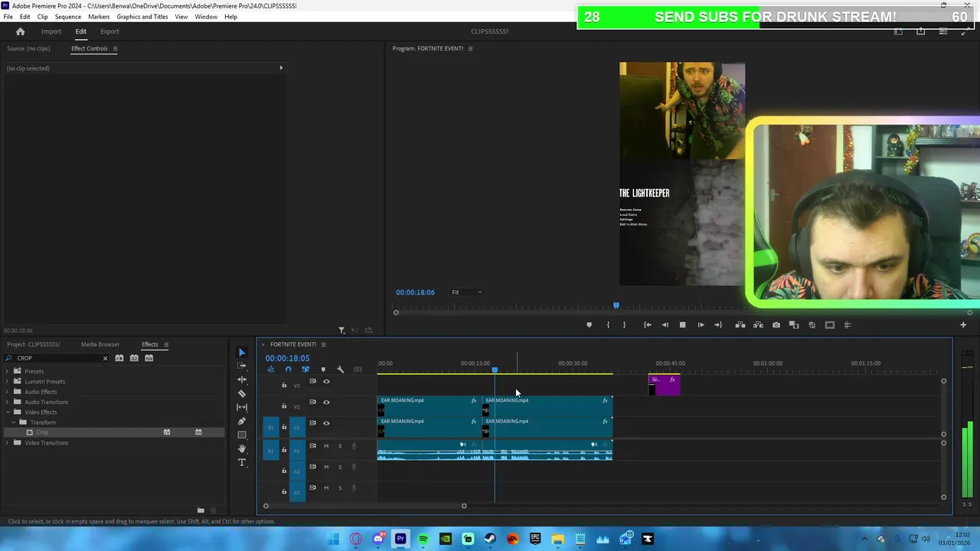
Task: Select the Ripple Edit tool
Action: point(242,380)
